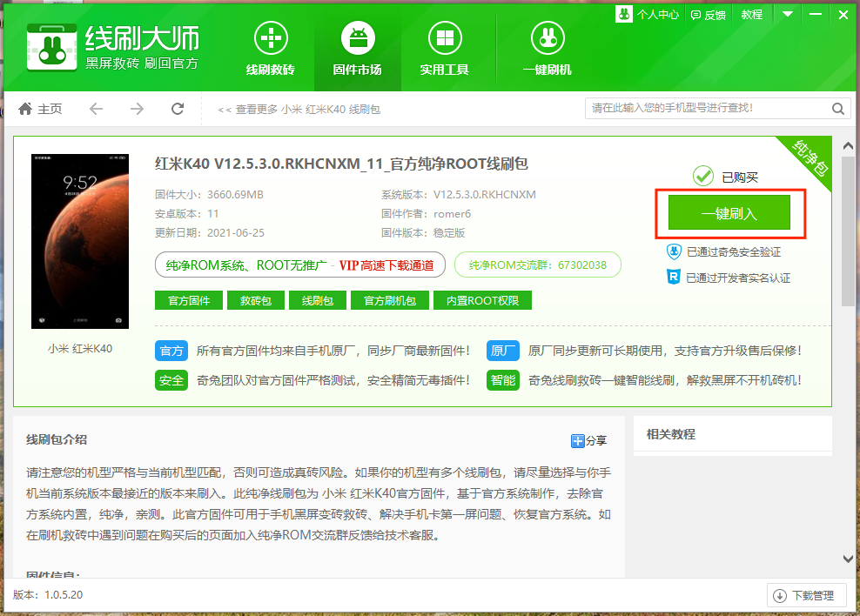Screen dimensions: 860x616
Task: Click the 奇兔安全验证 shield icon
Action: 674,251
